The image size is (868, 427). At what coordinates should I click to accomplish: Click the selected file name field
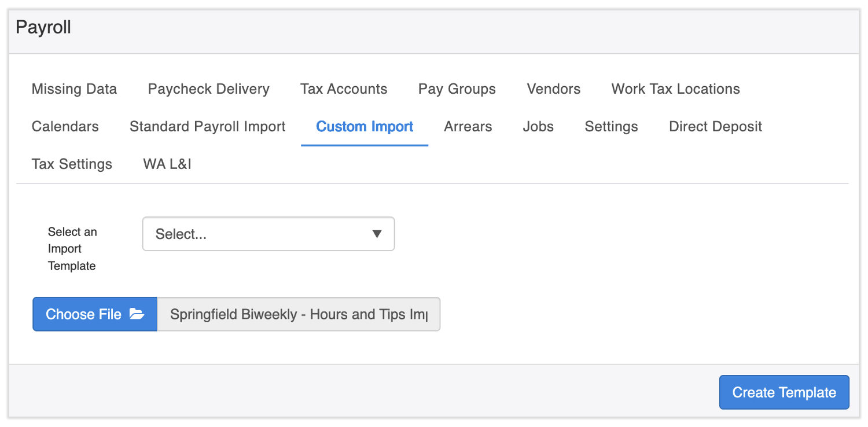pyautogui.click(x=299, y=314)
